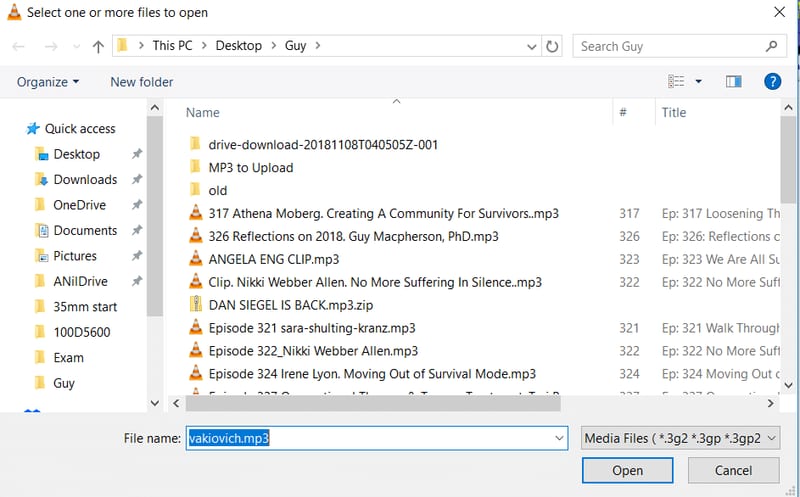Viewport: 800px width, 497px height.
Task: Close the file open dialog
Action: (779, 12)
